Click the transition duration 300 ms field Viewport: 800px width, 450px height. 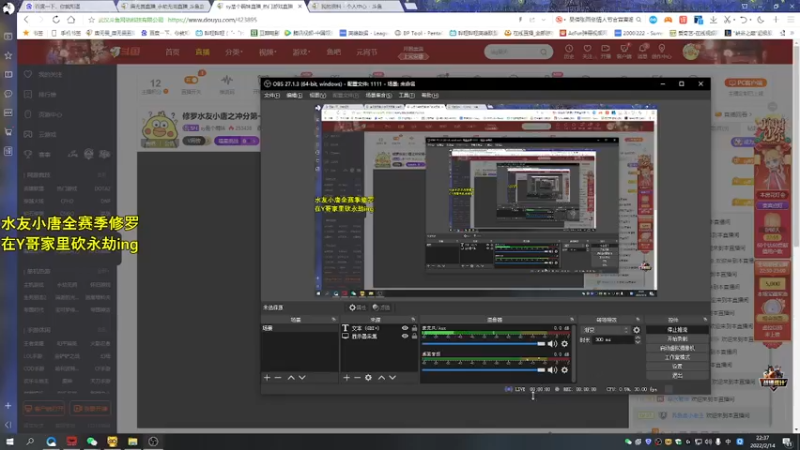613,340
